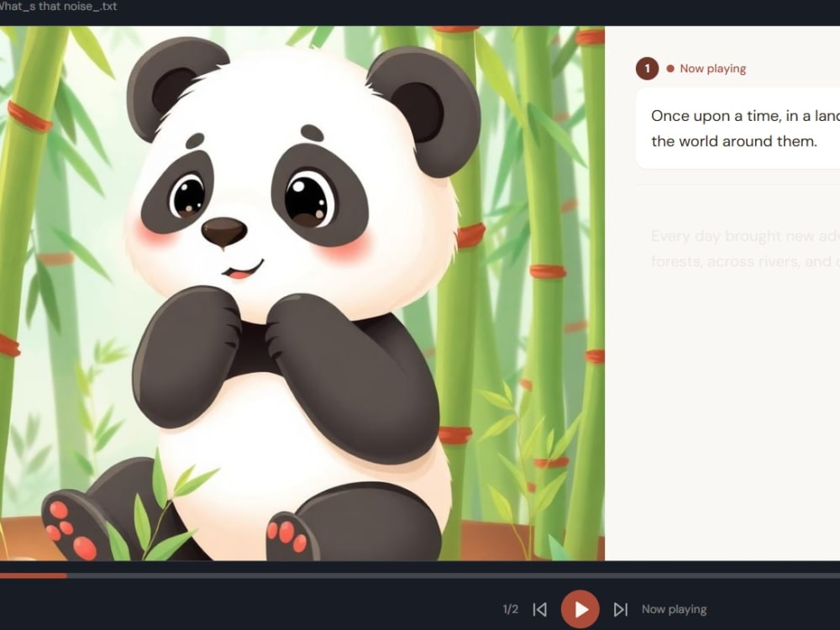Click the orange play button
This screenshot has width=840, height=630.
click(580, 609)
